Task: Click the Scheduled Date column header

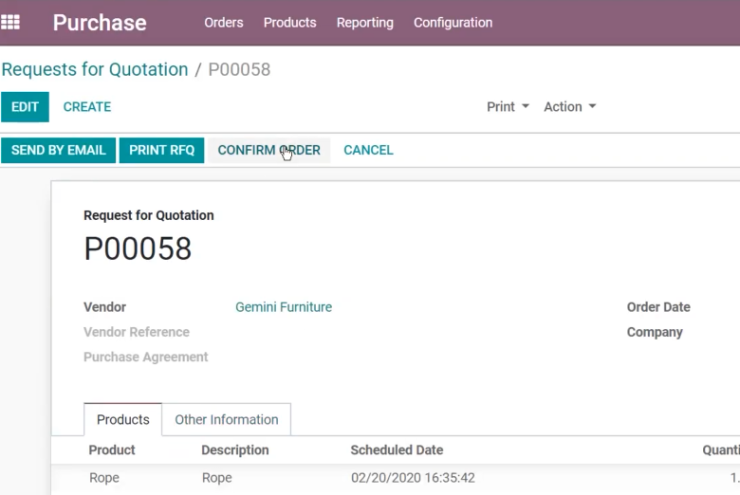Action: (x=397, y=450)
